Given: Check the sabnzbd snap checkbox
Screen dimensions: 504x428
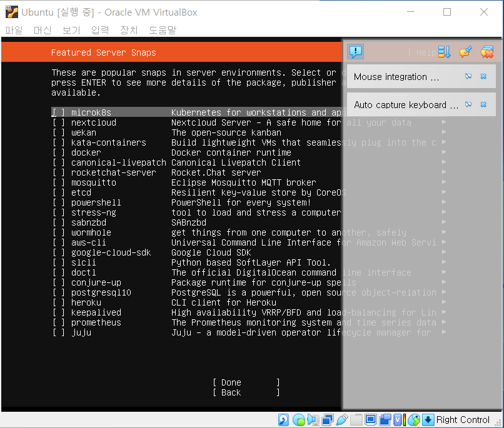Looking at the screenshot, I should [x=59, y=222].
